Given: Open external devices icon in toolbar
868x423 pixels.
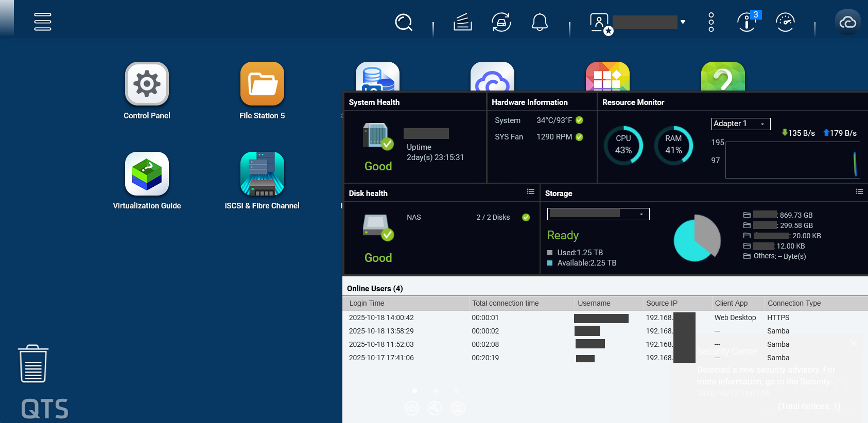Looking at the screenshot, I should 501,22.
